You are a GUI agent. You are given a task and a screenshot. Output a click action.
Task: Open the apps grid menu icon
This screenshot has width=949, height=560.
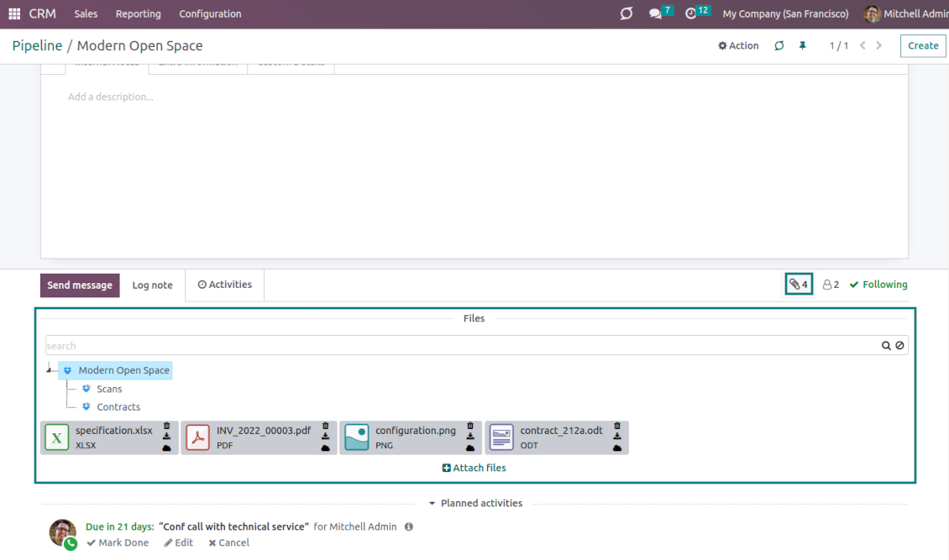[14, 13]
